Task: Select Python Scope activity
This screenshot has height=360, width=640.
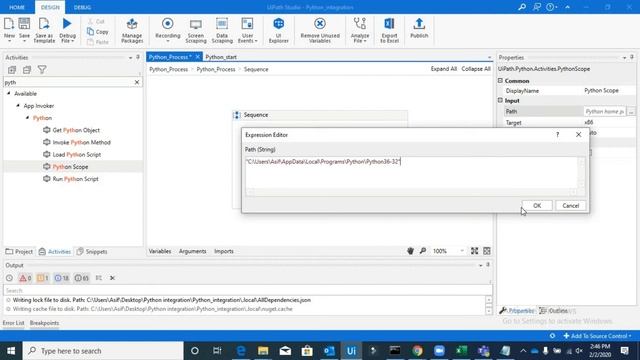Action: click(x=70, y=167)
